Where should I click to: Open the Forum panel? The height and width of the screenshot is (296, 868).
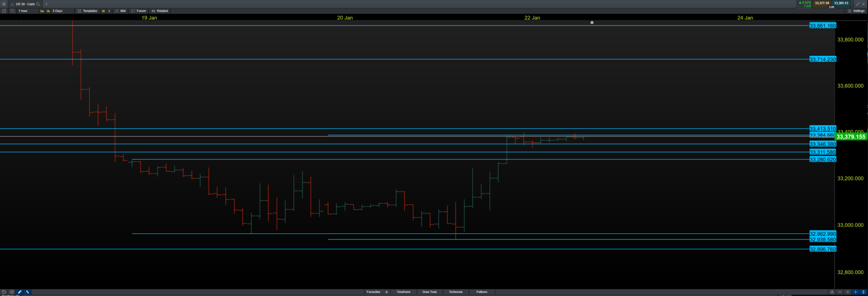[138, 11]
